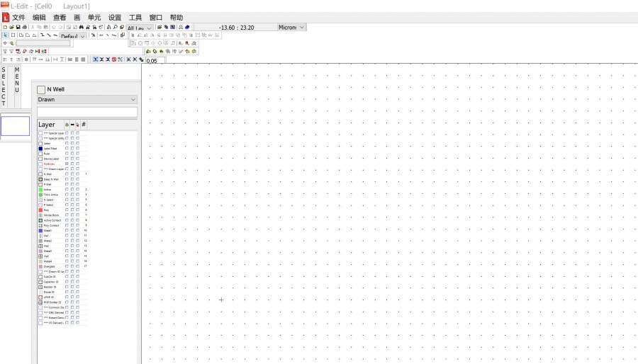Toggle first checkbox of Label layer row
The image size is (638, 364).
[67, 144]
